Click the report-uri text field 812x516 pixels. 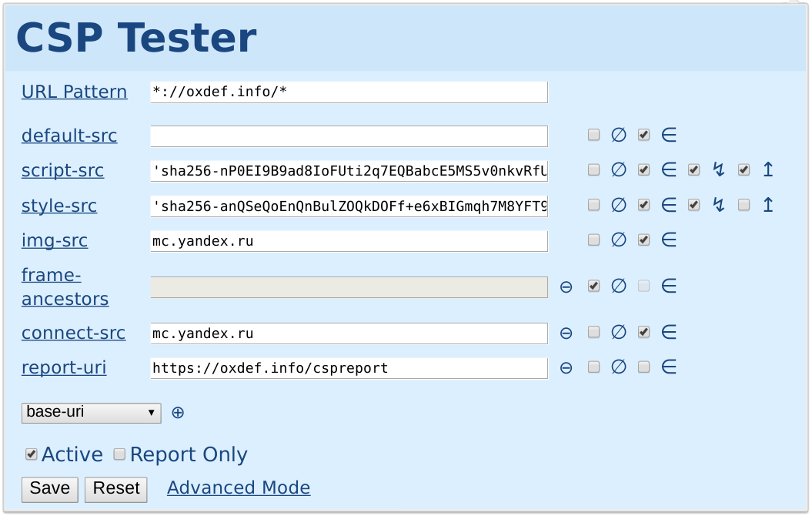coord(349,368)
